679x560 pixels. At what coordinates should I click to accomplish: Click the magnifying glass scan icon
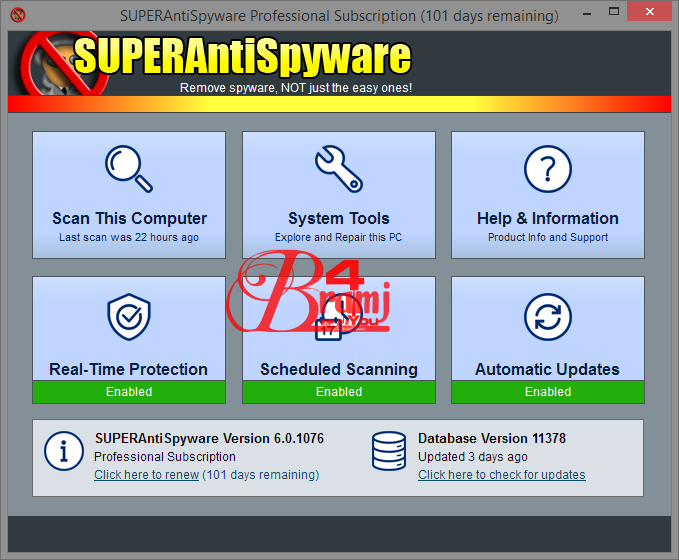tap(129, 168)
